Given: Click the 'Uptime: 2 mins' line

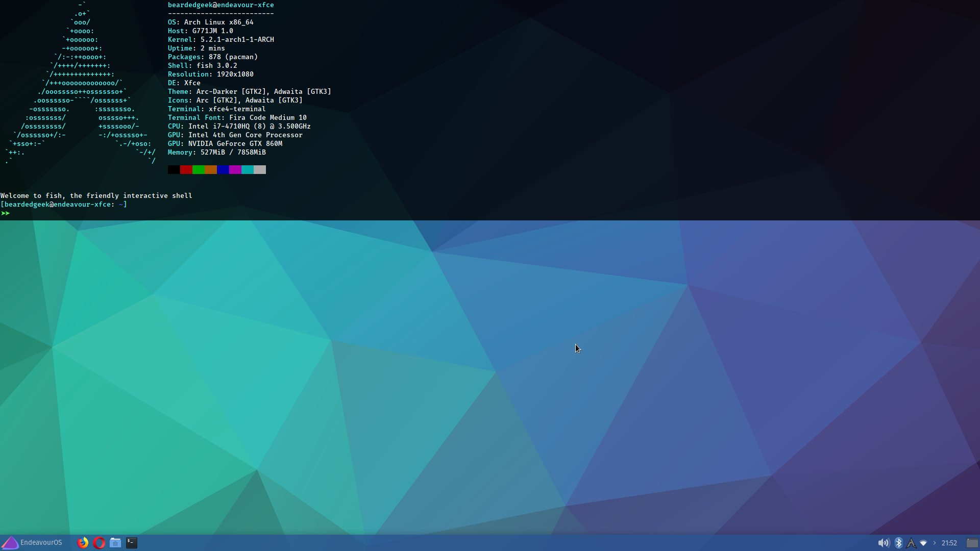Looking at the screenshot, I should coord(197,48).
